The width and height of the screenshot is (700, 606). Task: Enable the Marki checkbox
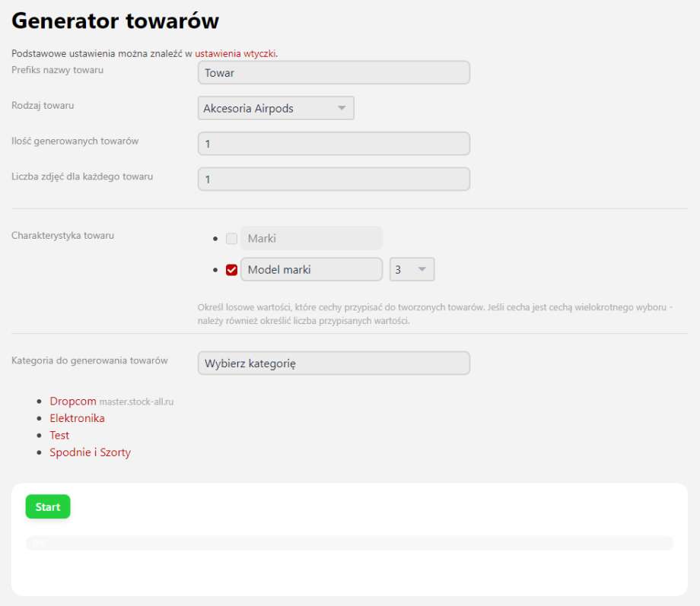(232, 239)
